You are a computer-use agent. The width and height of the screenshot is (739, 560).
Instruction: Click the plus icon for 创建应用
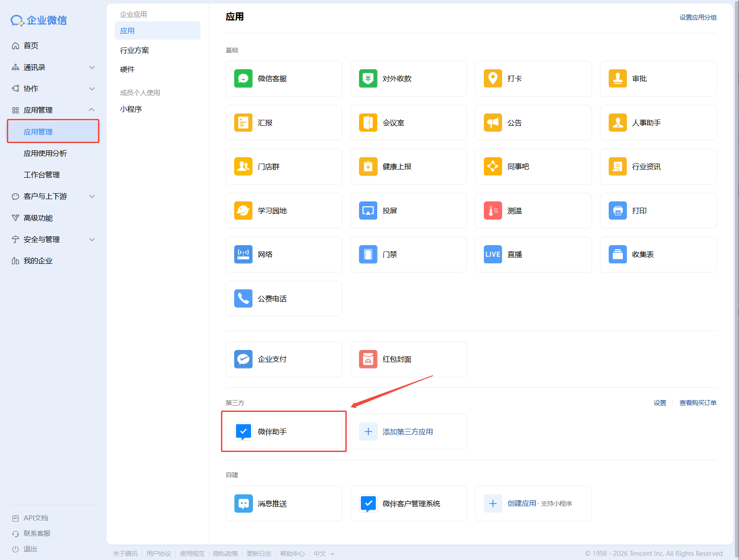pyautogui.click(x=493, y=503)
